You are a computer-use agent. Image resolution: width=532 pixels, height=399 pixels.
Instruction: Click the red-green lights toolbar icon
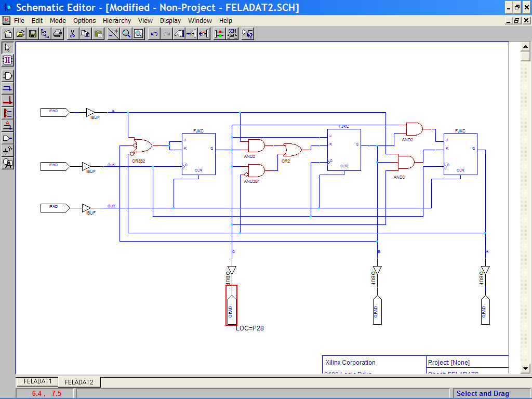220,34
